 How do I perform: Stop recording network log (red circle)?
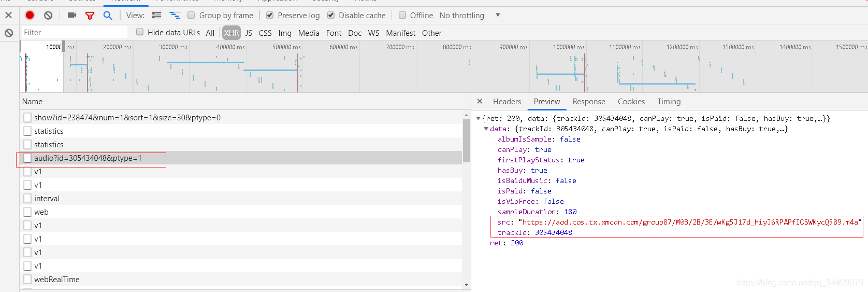[x=30, y=15]
